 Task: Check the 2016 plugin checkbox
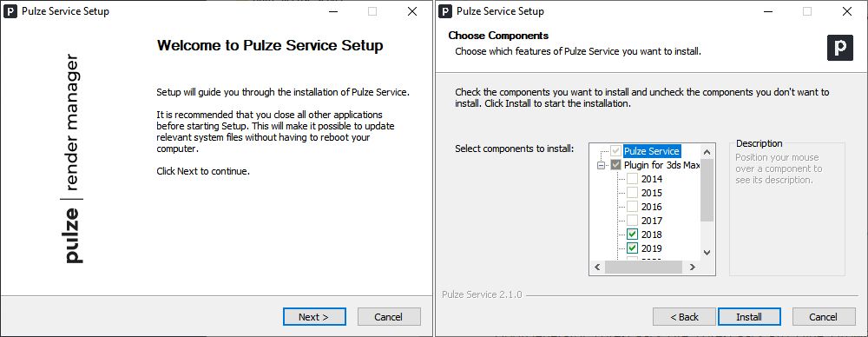(632, 207)
